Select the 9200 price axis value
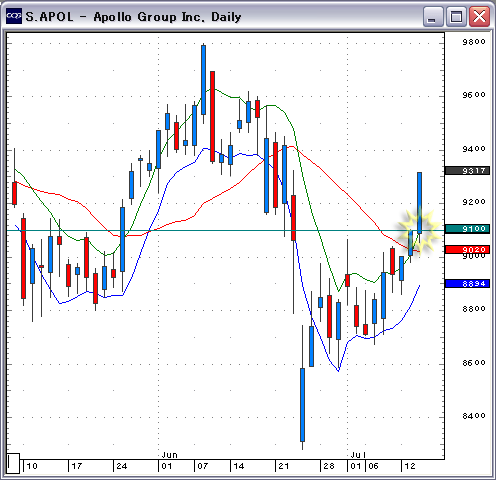The width and height of the screenshot is (496, 480). 474,202
